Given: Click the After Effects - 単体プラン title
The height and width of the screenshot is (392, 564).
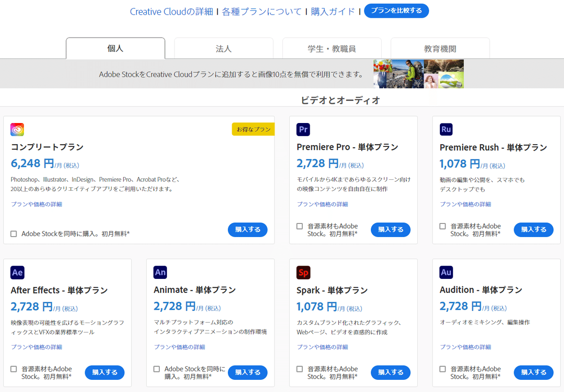Looking at the screenshot, I should pos(59,290).
